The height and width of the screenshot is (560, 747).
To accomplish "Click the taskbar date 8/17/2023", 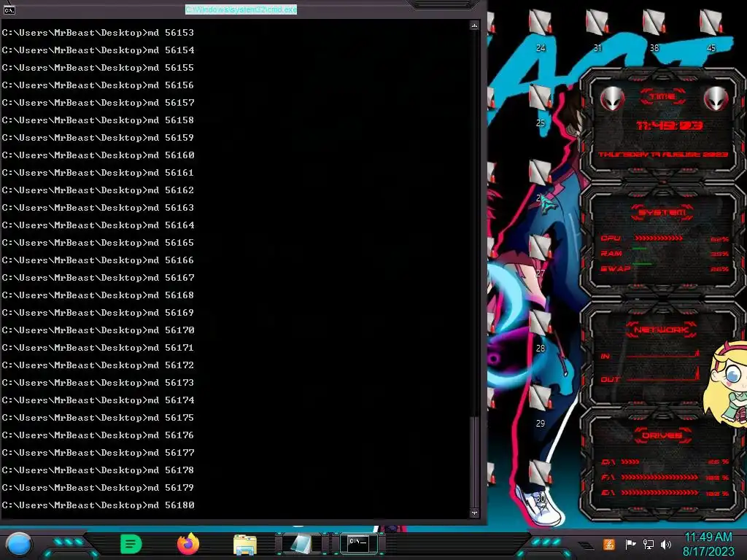I will (708, 551).
